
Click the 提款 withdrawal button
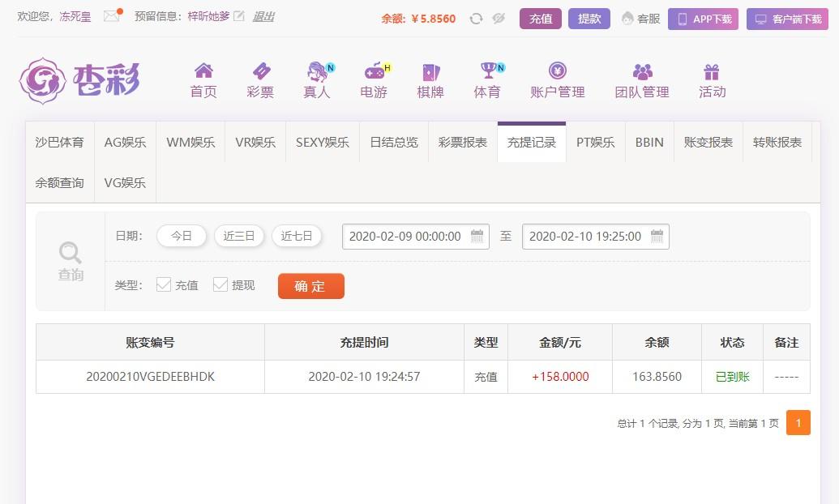click(x=589, y=18)
